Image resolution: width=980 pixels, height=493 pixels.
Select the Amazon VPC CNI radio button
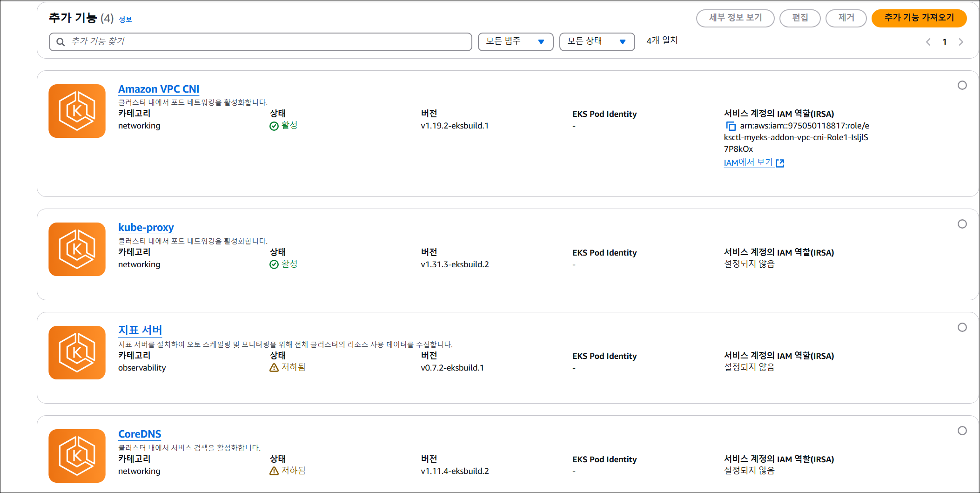pyautogui.click(x=962, y=85)
